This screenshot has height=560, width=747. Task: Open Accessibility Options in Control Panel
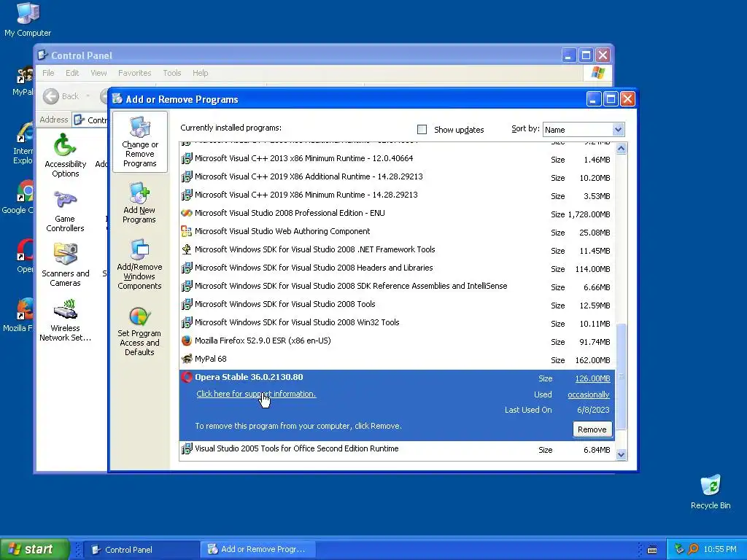tap(65, 155)
